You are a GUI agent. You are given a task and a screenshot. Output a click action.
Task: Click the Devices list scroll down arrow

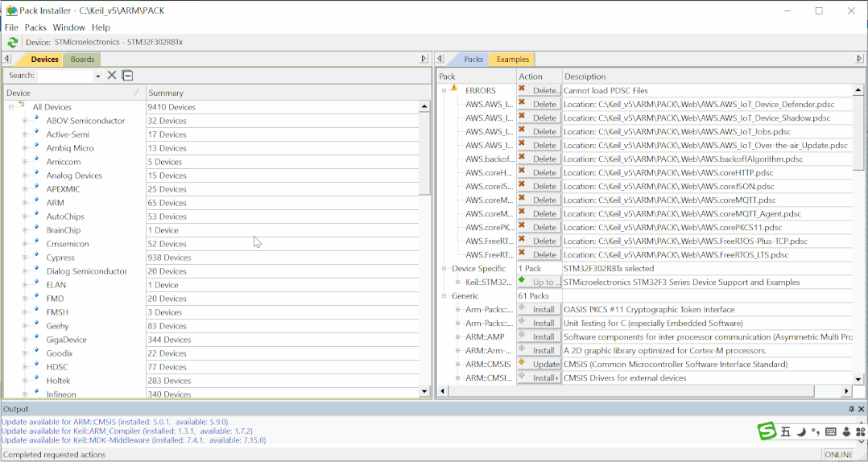(424, 391)
